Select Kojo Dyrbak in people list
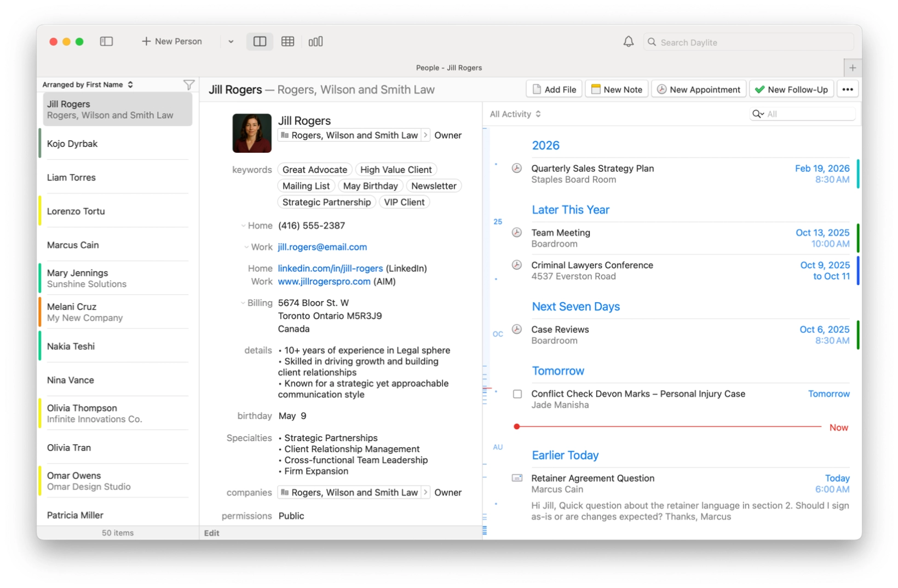 tap(117, 144)
